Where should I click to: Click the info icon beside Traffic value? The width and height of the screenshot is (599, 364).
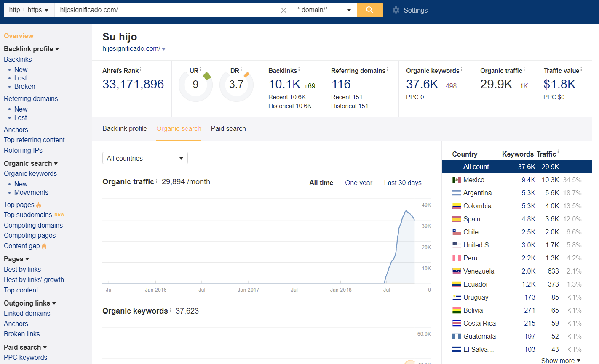pyautogui.click(x=581, y=69)
